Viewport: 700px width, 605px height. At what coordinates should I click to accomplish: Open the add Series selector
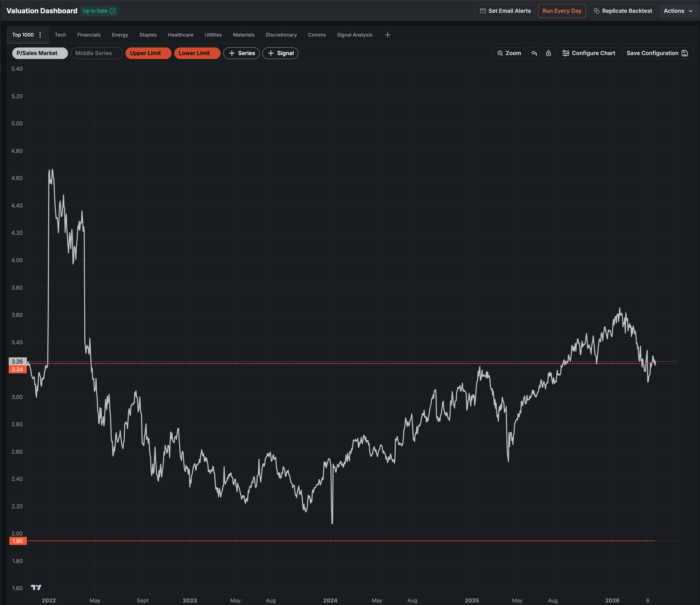click(x=241, y=53)
